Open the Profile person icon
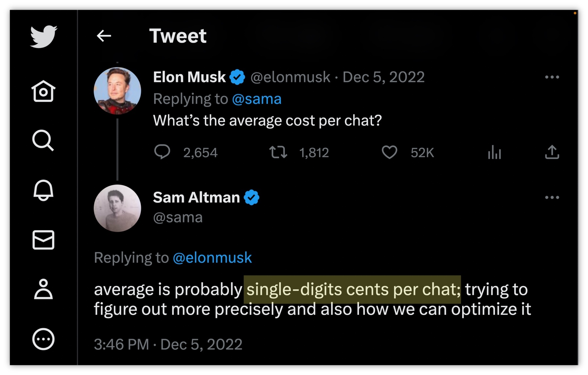The width and height of the screenshot is (588, 375). pyautogui.click(x=43, y=289)
